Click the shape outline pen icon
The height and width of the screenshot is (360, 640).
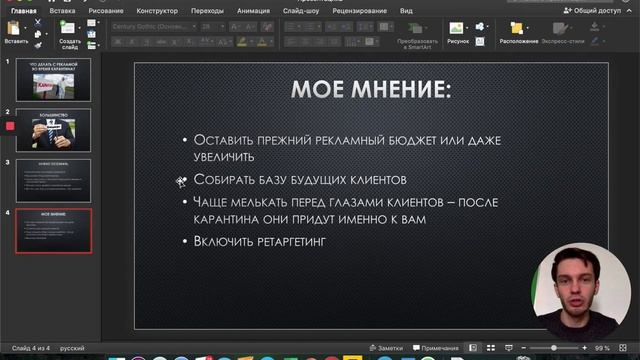pyautogui.click(x=595, y=41)
